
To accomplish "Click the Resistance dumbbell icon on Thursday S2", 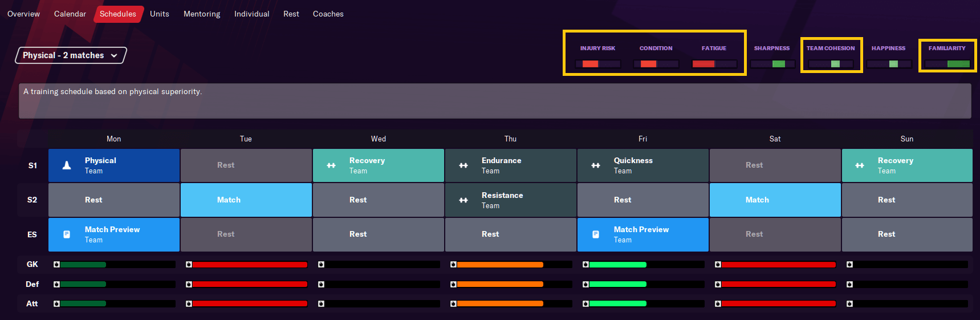I will click(x=463, y=200).
